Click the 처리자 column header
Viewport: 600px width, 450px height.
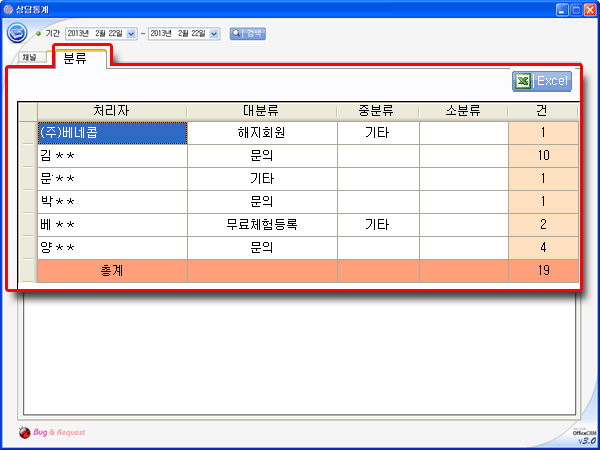[x=111, y=110]
